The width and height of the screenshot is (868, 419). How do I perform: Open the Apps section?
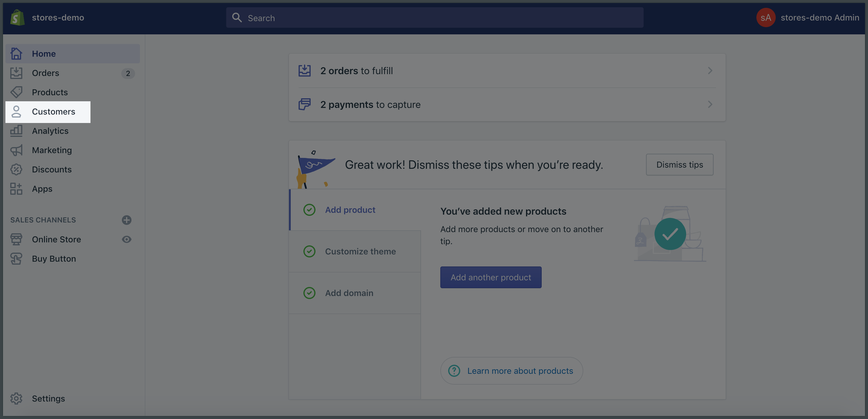click(42, 189)
